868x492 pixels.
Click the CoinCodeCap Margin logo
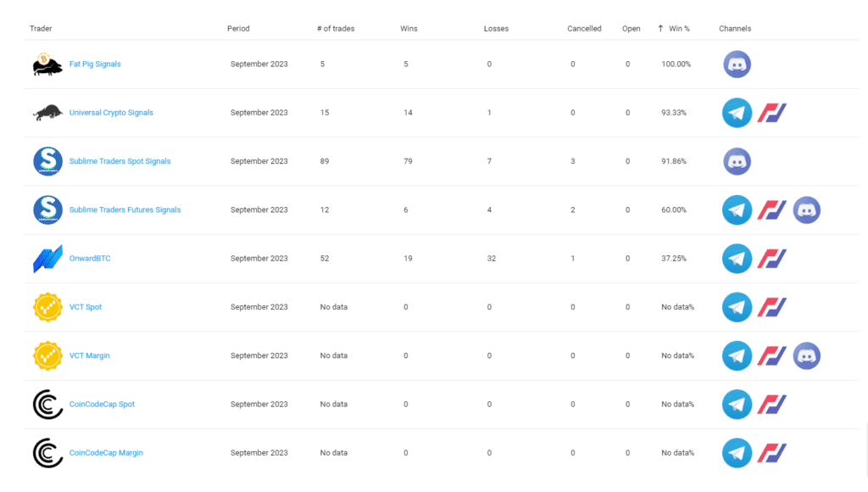[47, 453]
